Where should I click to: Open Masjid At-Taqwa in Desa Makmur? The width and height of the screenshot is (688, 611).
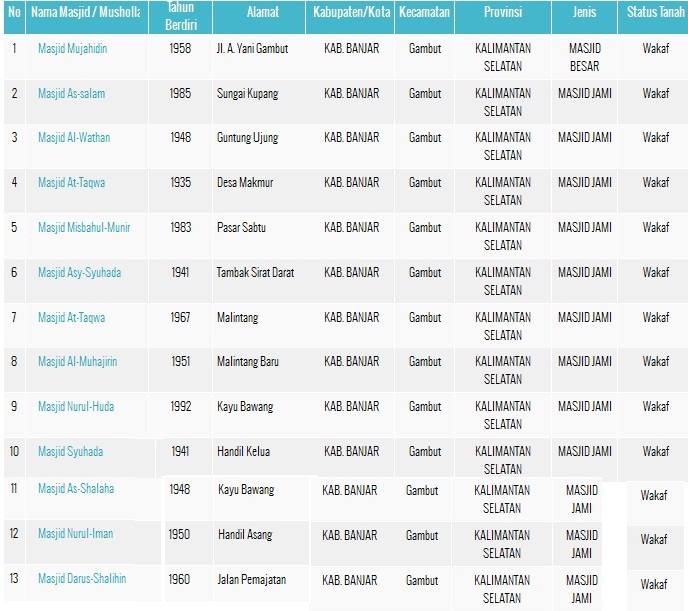(x=72, y=182)
